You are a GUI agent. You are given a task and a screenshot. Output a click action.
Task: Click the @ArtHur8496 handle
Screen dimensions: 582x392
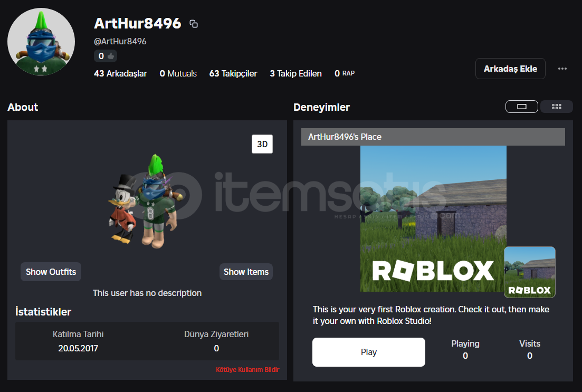pyautogui.click(x=120, y=41)
